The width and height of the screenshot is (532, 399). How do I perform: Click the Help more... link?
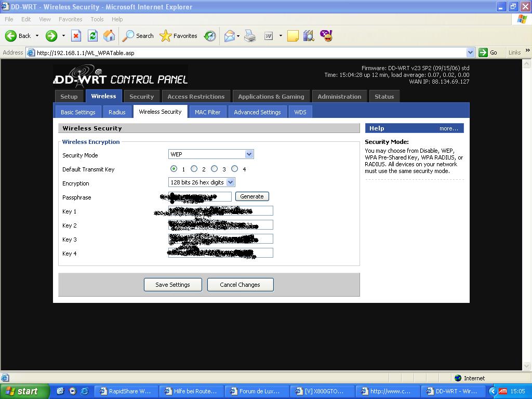[448, 128]
